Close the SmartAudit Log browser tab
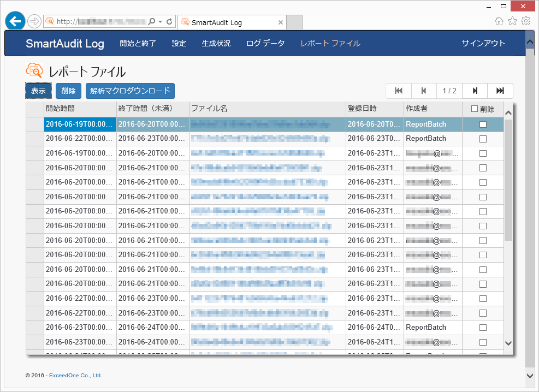This screenshot has width=539, height=392. pyautogui.click(x=281, y=22)
